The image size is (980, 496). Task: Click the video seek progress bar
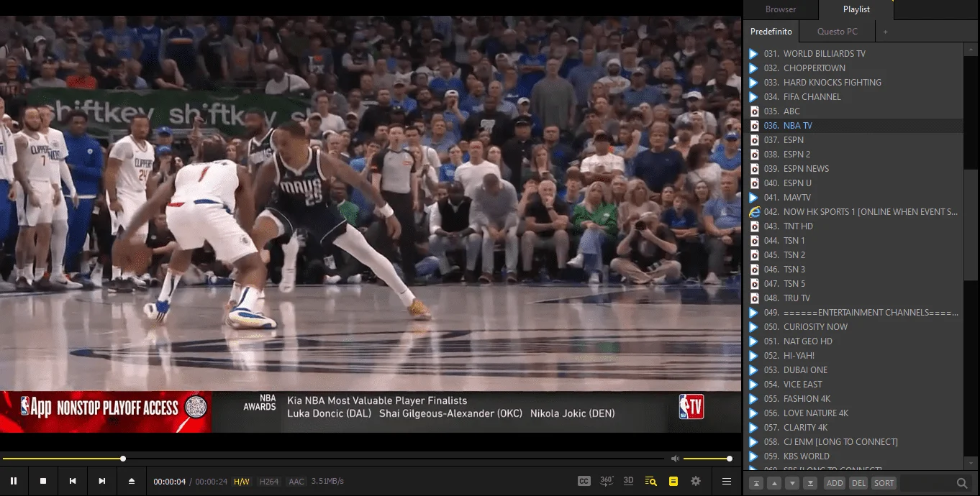334,459
